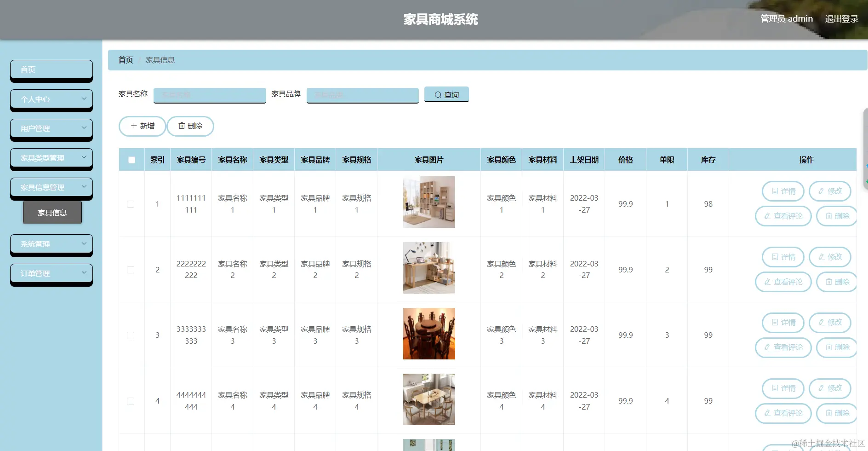Image resolution: width=868 pixels, height=451 pixels.
Task: Focus the 家具品牌 search field
Action: click(363, 95)
